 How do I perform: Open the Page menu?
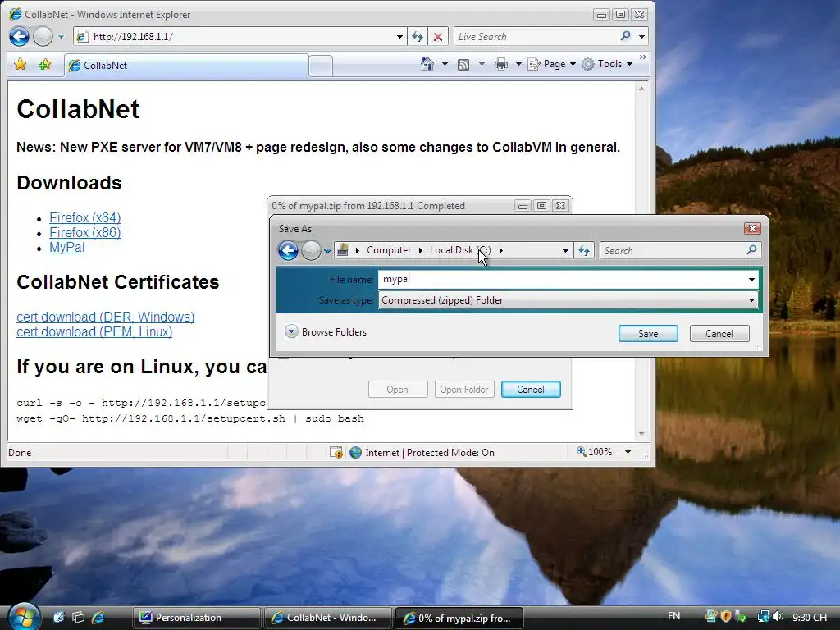point(552,64)
